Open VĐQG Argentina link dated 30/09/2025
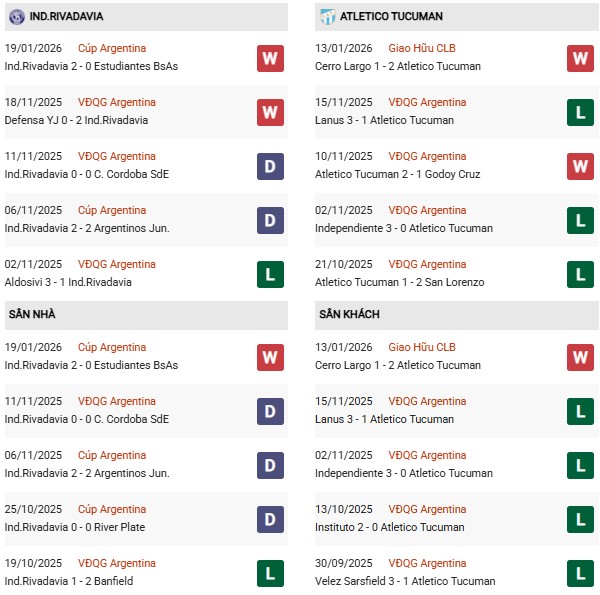The width and height of the screenshot is (600, 595). pyautogui.click(x=429, y=563)
